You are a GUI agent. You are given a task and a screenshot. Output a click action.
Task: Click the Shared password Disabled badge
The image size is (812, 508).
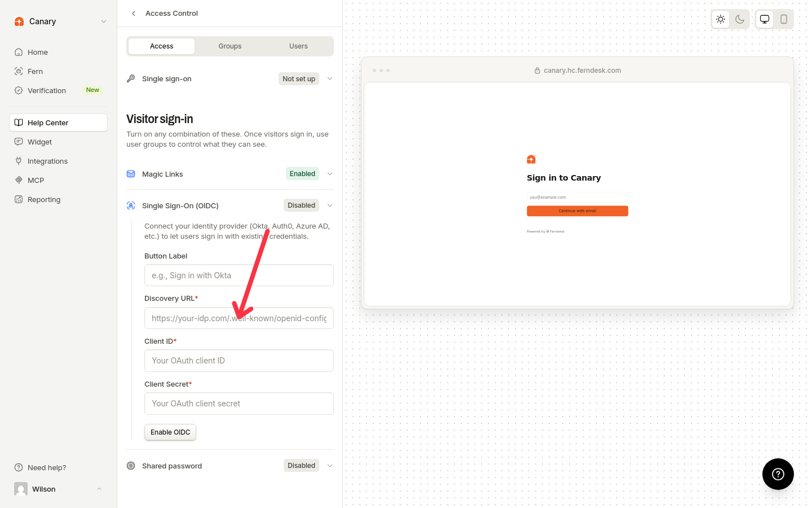coord(301,466)
